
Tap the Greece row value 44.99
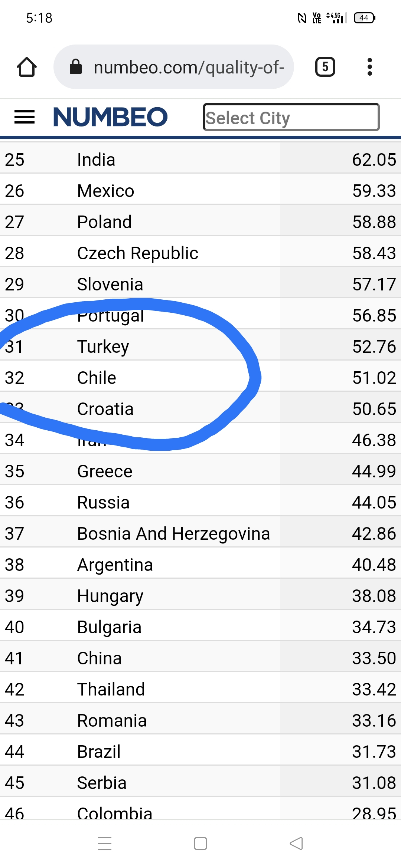(374, 471)
